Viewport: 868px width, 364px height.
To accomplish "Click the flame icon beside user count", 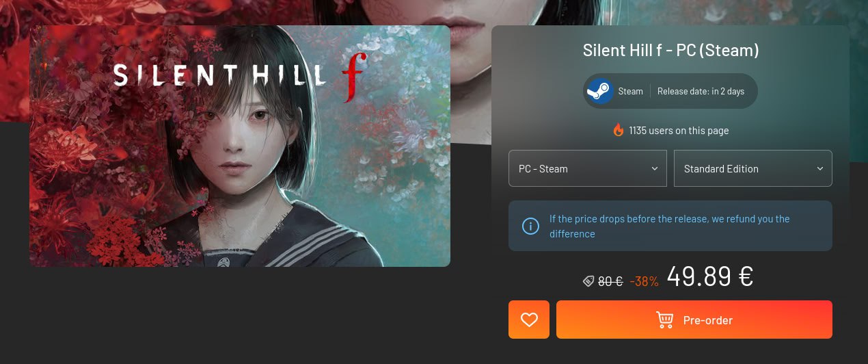I will 619,130.
